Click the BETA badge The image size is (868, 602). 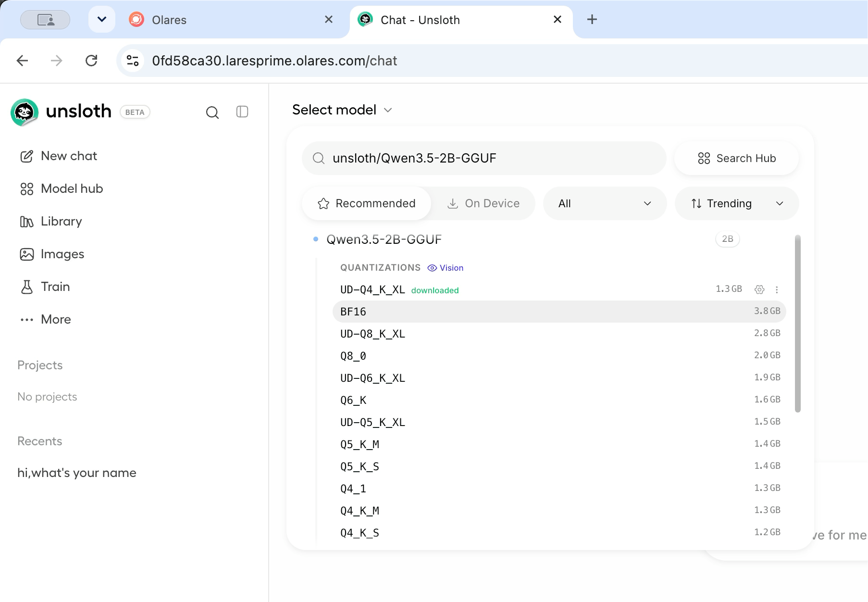tap(135, 112)
